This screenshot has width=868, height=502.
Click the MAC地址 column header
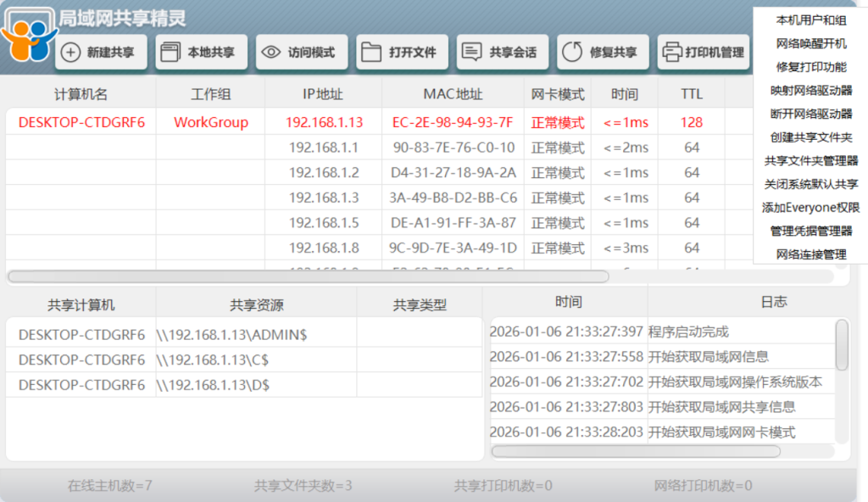(453, 94)
